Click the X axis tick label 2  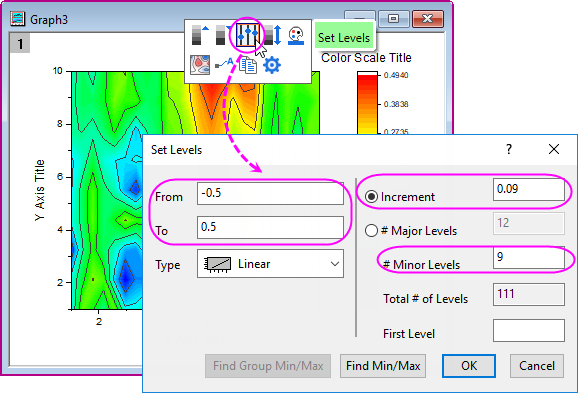click(99, 321)
